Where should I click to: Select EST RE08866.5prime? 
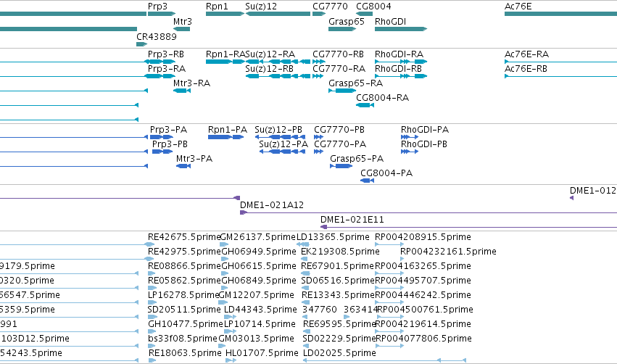183,266
